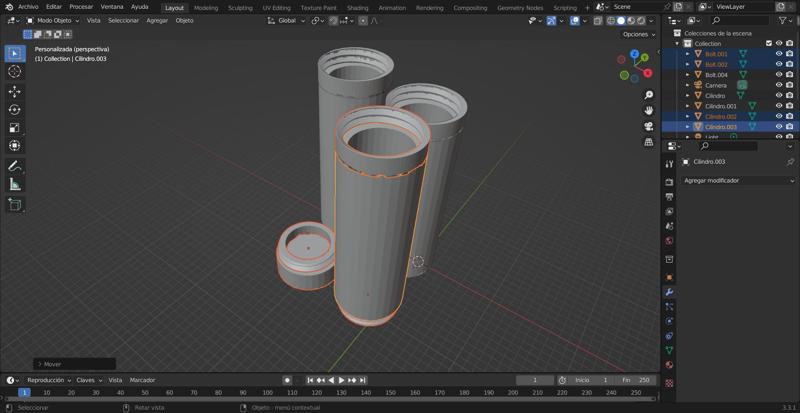Click the Fin end frame field
Viewport: 800px width, 413px height.
coord(636,380)
